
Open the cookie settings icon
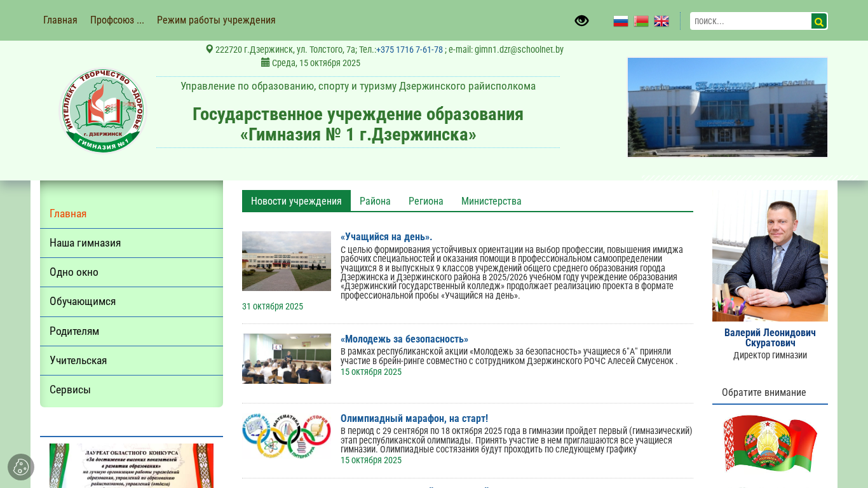click(x=21, y=467)
